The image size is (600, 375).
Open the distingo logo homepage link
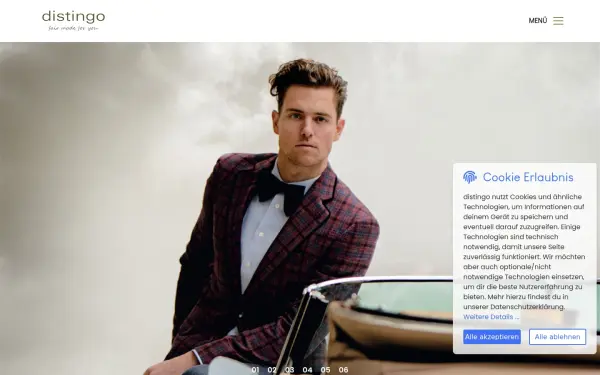[x=73, y=21]
